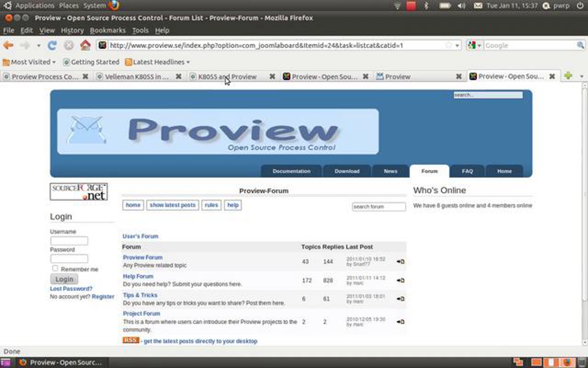This screenshot has width=588, height=368.
Task: Click the Login button
Action: (x=64, y=279)
